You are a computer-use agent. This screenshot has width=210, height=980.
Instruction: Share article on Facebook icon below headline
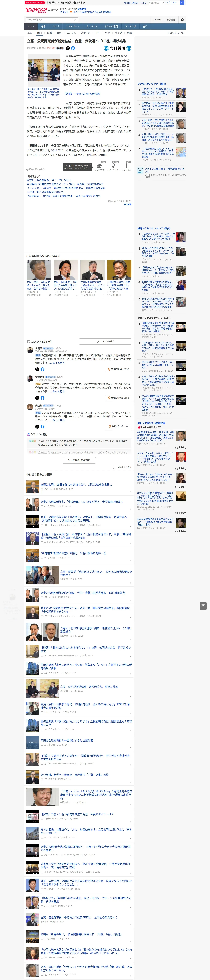click(73, 48)
